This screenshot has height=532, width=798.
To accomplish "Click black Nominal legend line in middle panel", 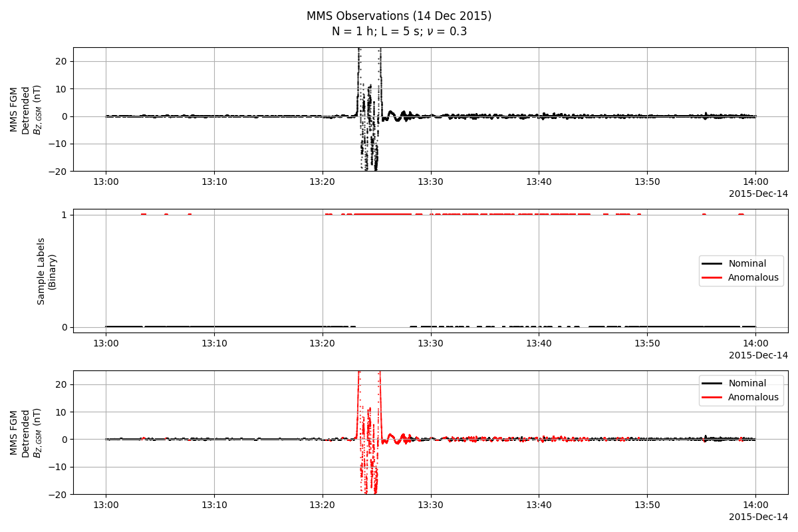I will (x=713, y=263).
